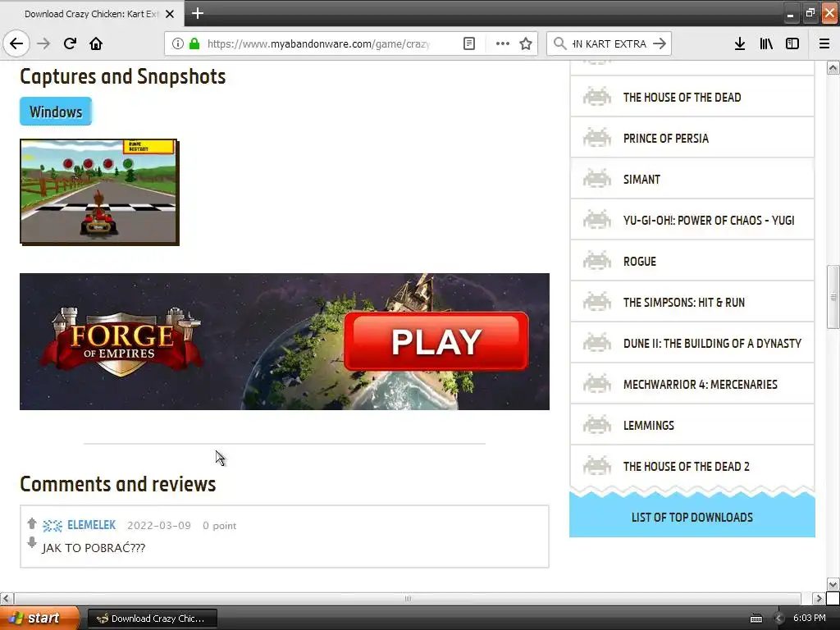Open the Library bookmarks icon
Image resolution: width=840 pixels, height=630 pixels.
point(766,43)
